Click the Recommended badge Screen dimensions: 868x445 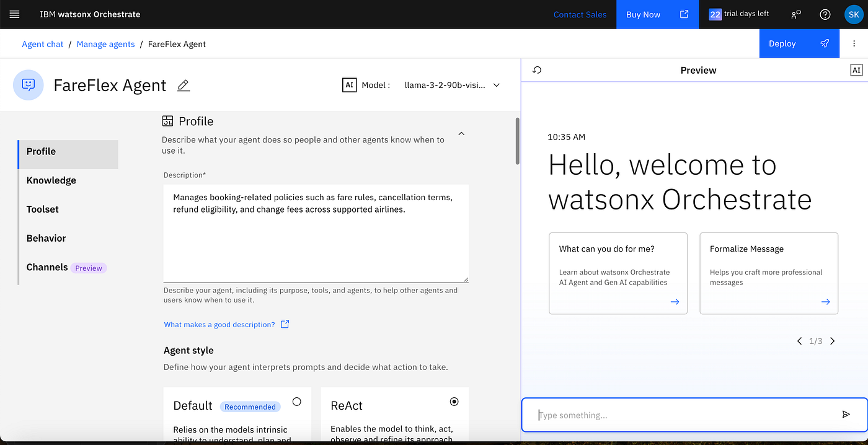[x=250, y=407]
